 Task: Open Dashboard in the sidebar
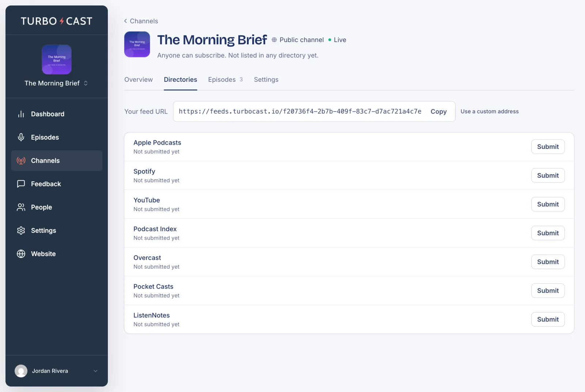[57, 114]
